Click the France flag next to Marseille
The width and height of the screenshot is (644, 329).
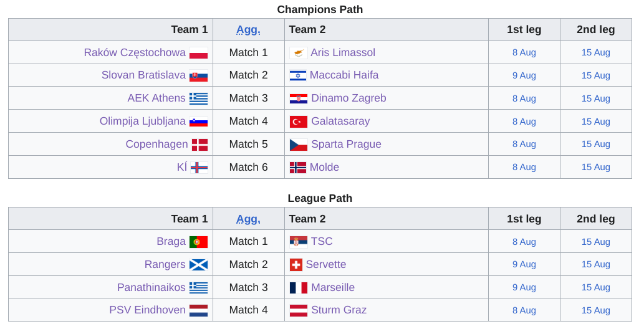pos(299,287)
